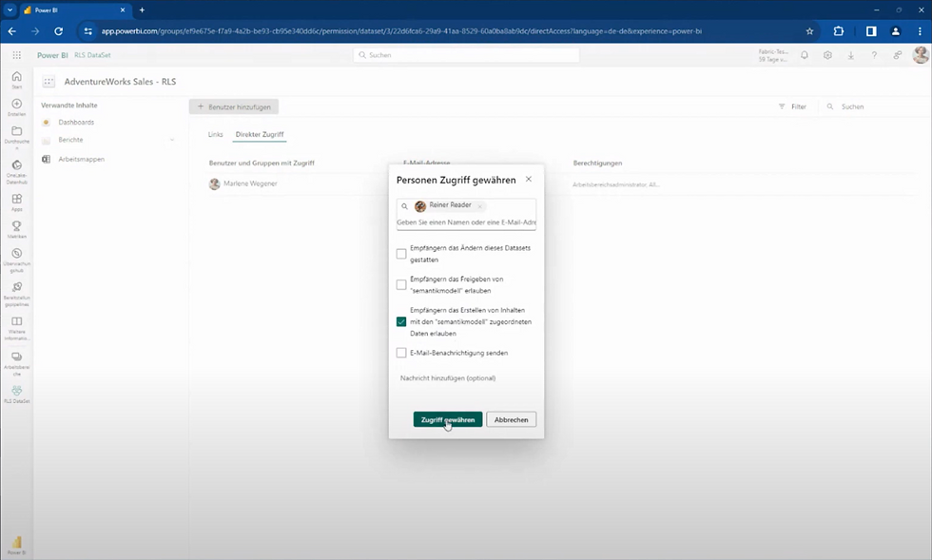Click the download arrow icon
Image resolution: width=932 pixels, height=560 pixels.
[850, 55]
